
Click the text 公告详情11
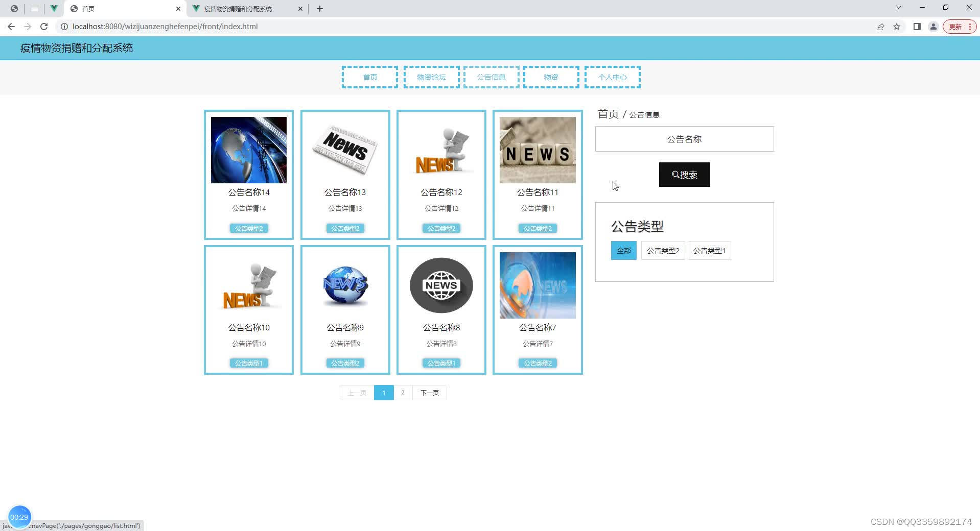pyautogui.click(x=538, y=208)
